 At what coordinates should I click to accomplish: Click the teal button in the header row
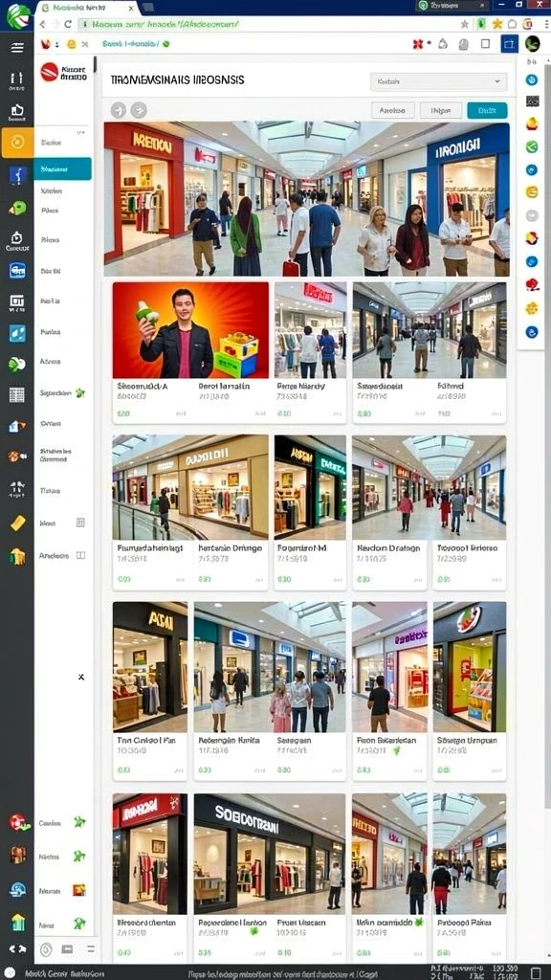[487, 111]
